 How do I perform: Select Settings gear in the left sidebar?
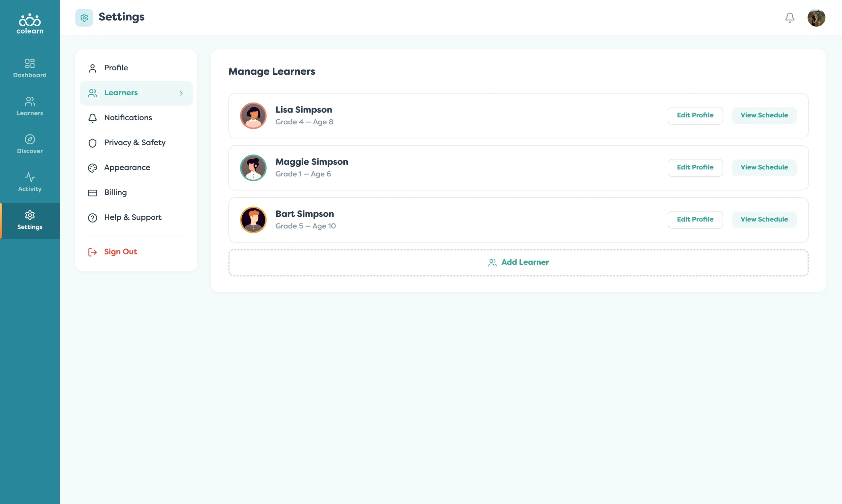point(30,220)
